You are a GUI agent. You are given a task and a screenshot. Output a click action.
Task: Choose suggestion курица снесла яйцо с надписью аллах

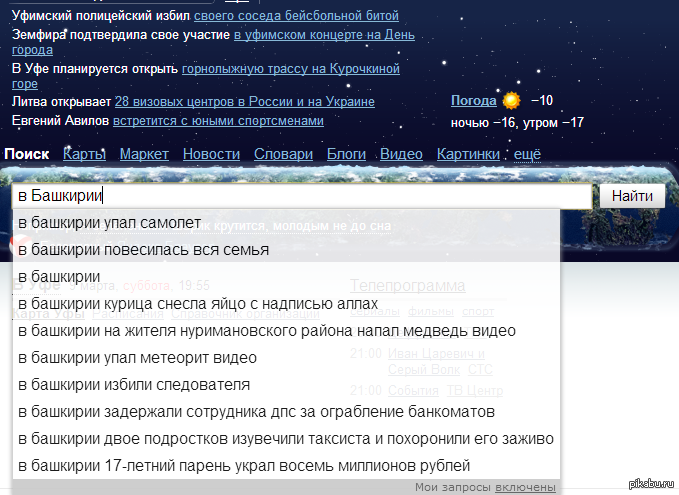pyautogui.click(x=286, y=304)
